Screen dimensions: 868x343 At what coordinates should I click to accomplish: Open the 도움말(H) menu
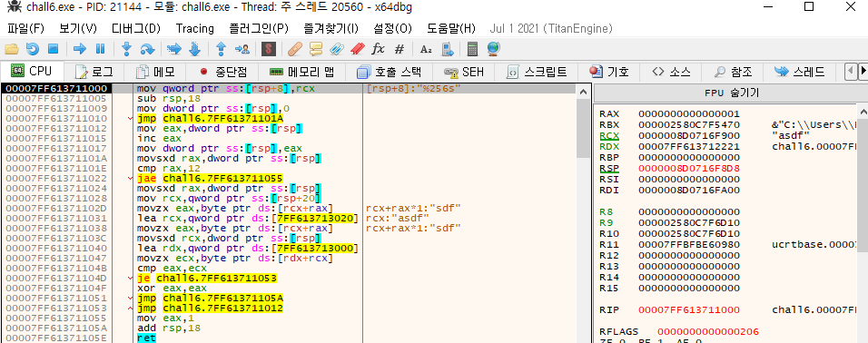tap(451, 28)
